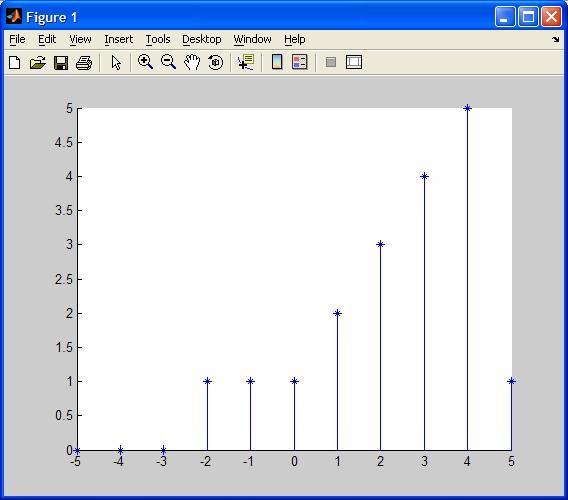
Task: Open the Insert menu
Action: (118, 39)
